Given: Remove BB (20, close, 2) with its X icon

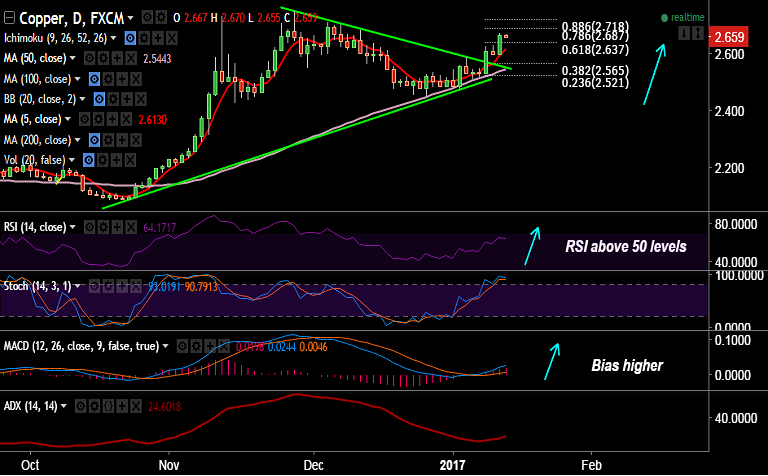Looking at the screenshot, I should [x=141, y=99].
